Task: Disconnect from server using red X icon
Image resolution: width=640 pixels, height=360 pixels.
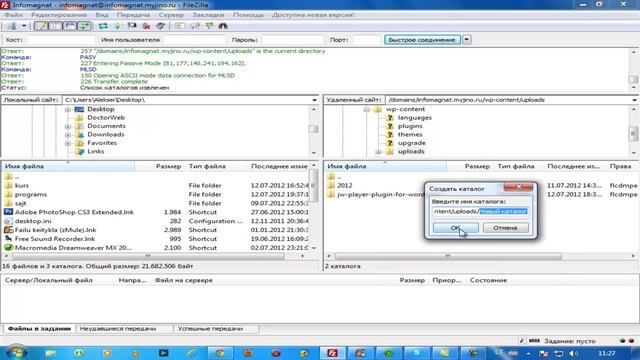Action: coord(147,26)
